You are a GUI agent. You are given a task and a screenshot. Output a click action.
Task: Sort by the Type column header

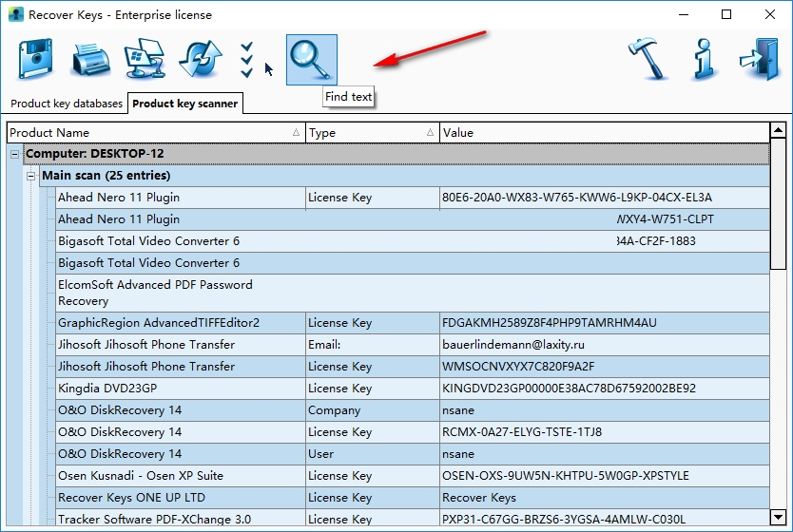(x=372, y=133)
